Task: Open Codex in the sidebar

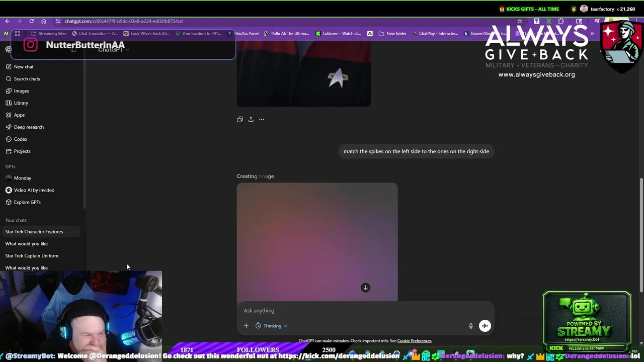Action: [x=42, y=139]
